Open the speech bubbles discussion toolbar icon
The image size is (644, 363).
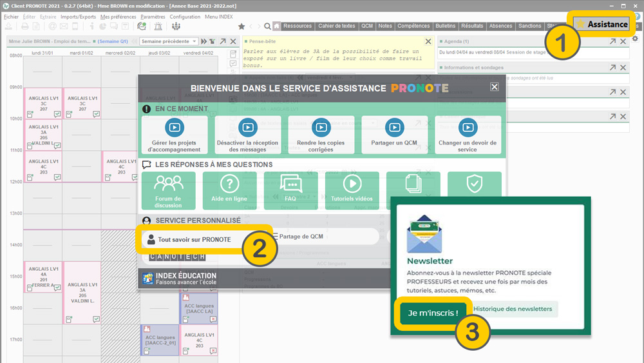click(114, 26)
